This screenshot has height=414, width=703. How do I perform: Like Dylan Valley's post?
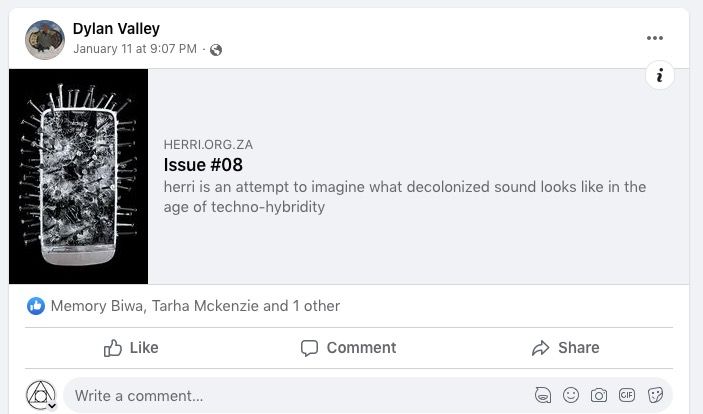(x=131, y=348)
